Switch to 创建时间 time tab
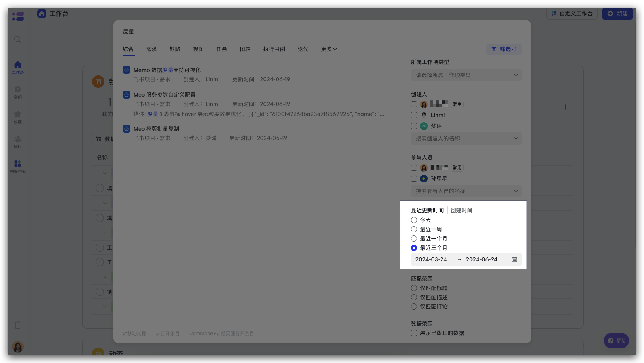Image resolution: width=644 pixels, height=363 pixels. pos(461,210)
